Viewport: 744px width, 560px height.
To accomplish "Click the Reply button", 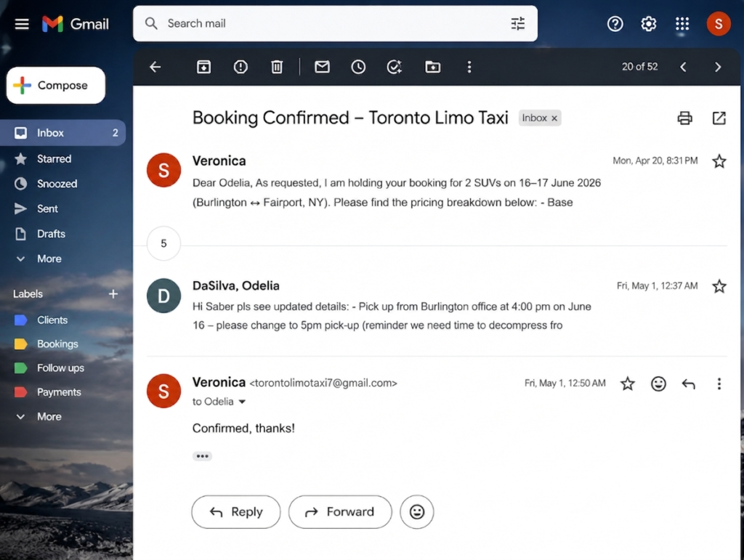I will click(236, 511).
